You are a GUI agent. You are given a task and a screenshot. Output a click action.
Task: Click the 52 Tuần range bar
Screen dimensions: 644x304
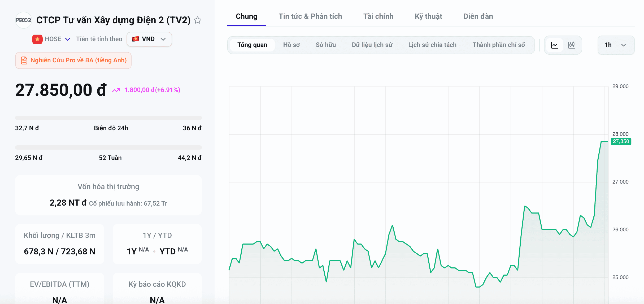click(108, 147)
